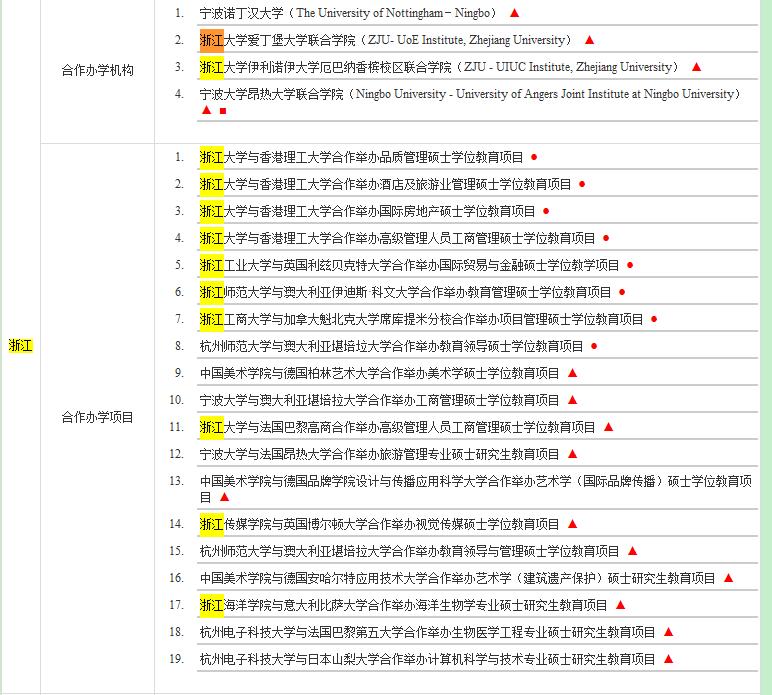The width and height of the screenshot is (772, 695).
Task: Open the 宁波大学与法国昂热大学 旅游管理 program link
Action: coord(379,454)
